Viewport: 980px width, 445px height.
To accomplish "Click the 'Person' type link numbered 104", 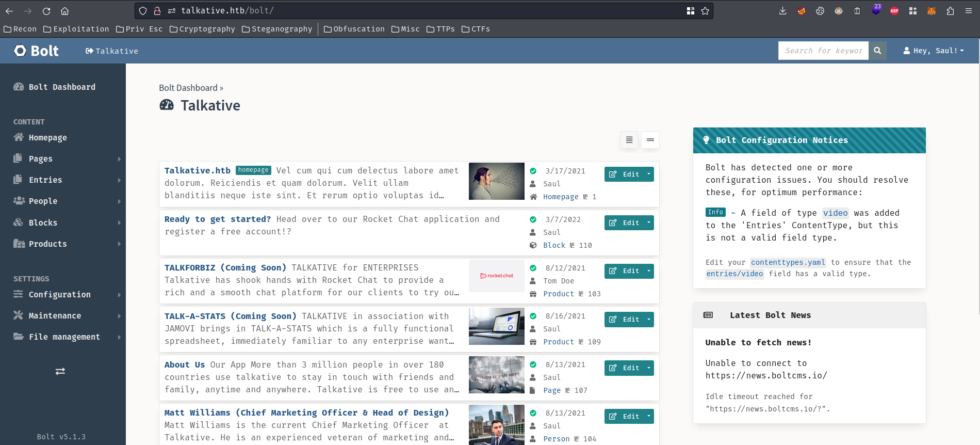I will 557,439.
